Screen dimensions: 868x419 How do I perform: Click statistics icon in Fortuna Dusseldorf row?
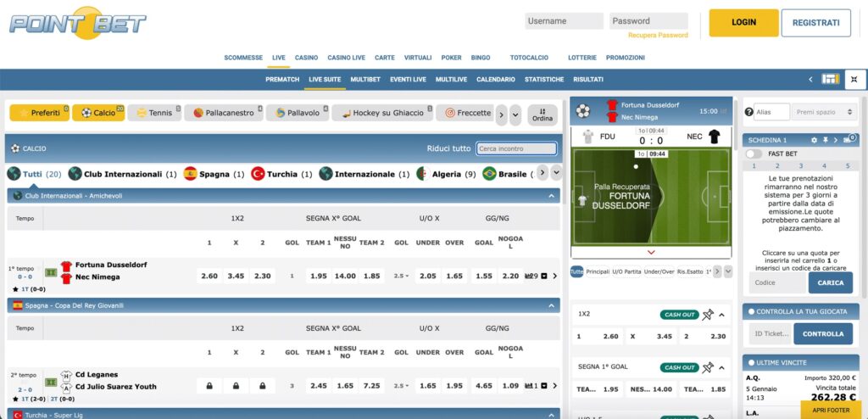click(x=531, y=276)
